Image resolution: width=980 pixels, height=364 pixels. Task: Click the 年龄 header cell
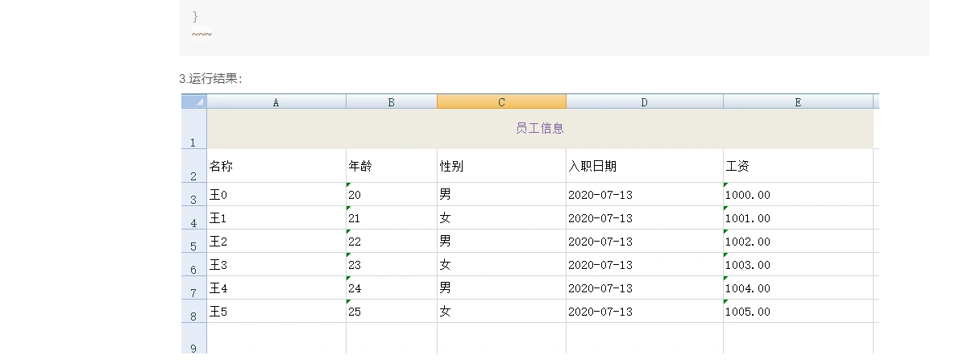point(392,166)
